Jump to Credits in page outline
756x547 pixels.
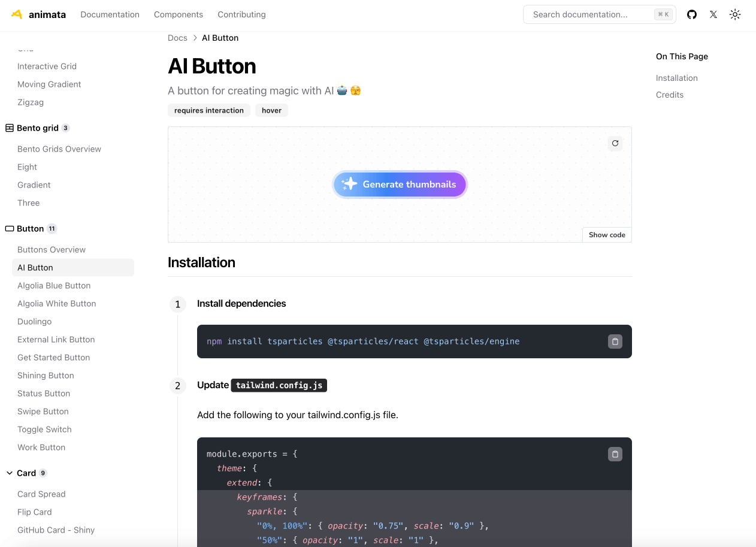coord(670,95)
